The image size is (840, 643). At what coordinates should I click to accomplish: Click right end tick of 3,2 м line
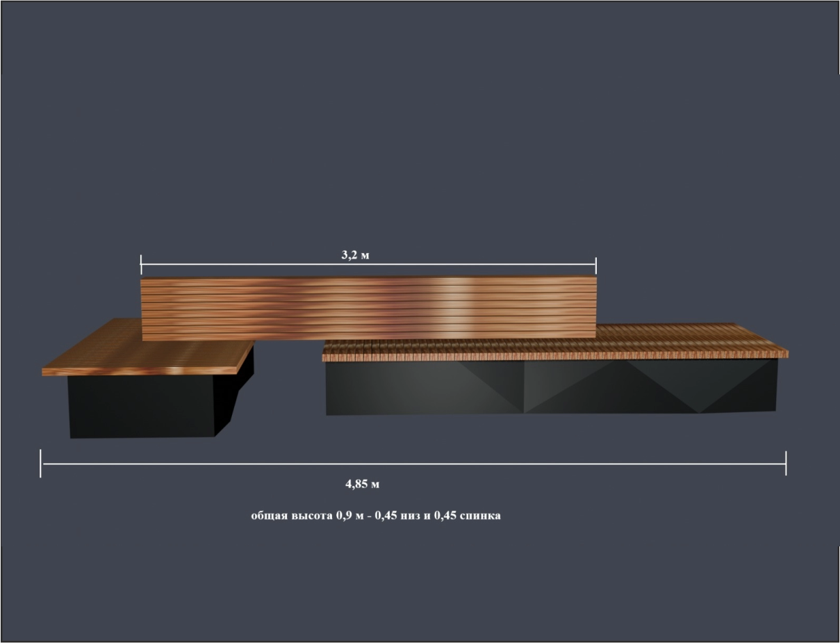click(595, 264)
